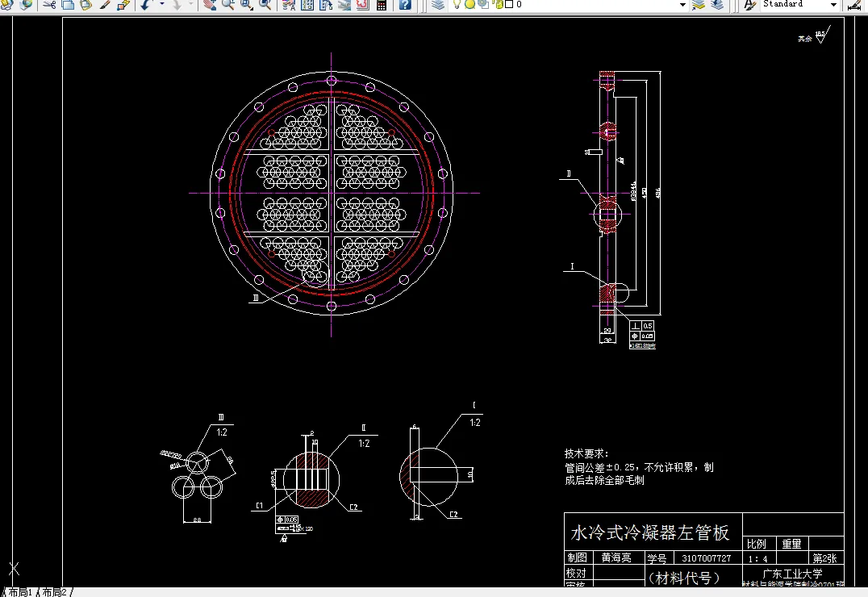Click the title text 水冷式冷凝器左管板
868x597 pixels.
click(x=650, y=532)
